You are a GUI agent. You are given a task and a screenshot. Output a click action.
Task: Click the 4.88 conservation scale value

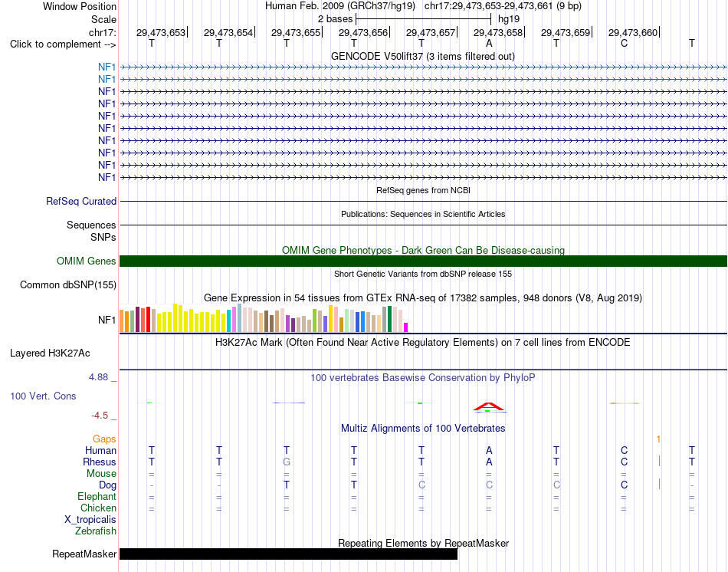click(98, 377)
